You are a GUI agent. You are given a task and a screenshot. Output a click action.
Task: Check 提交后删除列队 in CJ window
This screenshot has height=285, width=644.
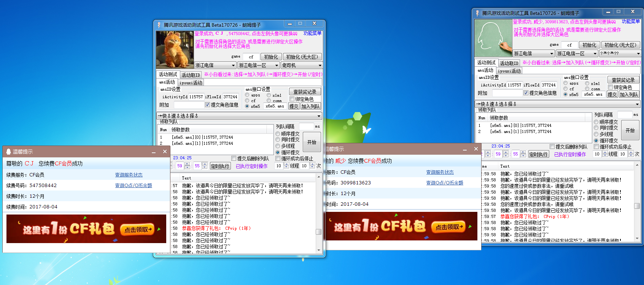coord(234,159)
